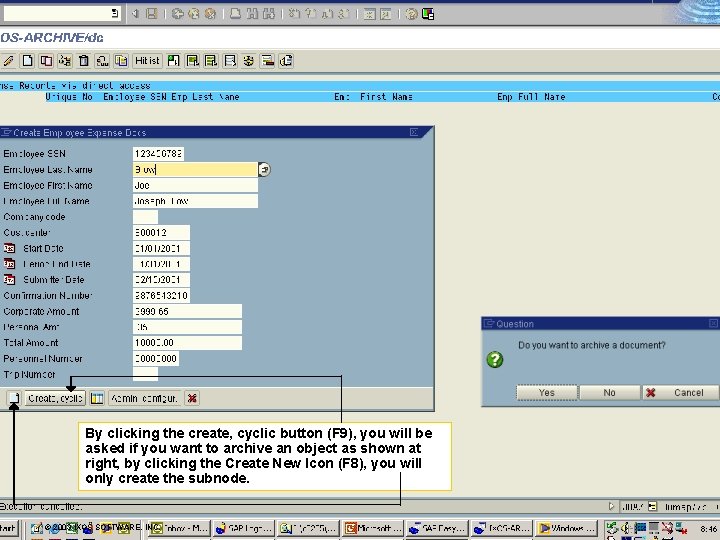720x540 pixels.
Task: Click the Hit ist button
Action: [147, 61]
